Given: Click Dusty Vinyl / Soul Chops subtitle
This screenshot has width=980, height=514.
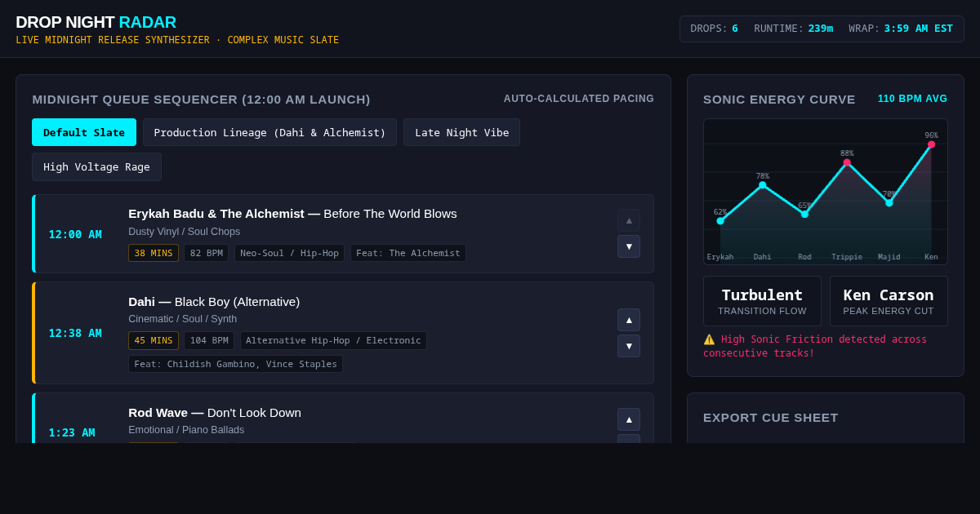Looking at the screenshot, I should pyautogui.click(x=185, y=232).
